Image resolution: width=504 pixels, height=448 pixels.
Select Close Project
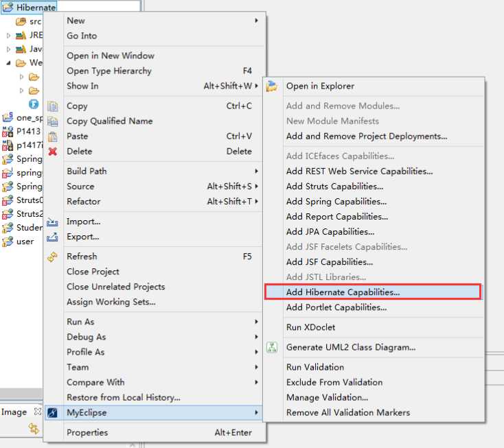click(155, 272)
